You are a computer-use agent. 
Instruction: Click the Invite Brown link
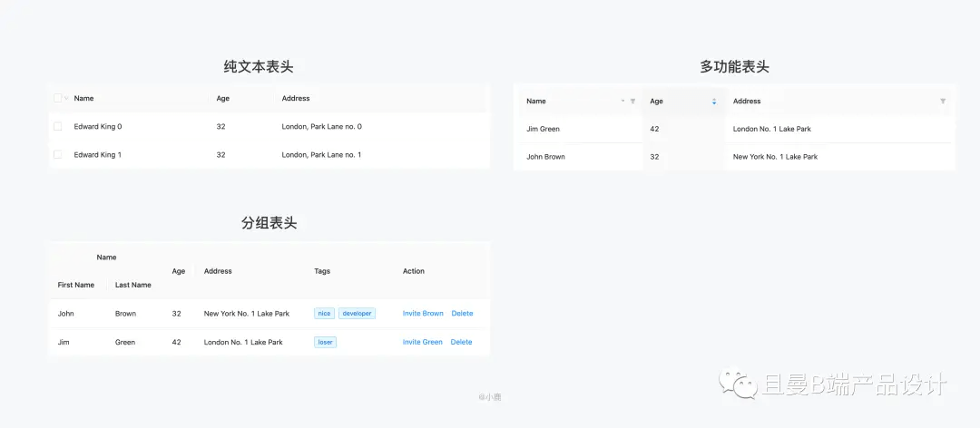423,314
